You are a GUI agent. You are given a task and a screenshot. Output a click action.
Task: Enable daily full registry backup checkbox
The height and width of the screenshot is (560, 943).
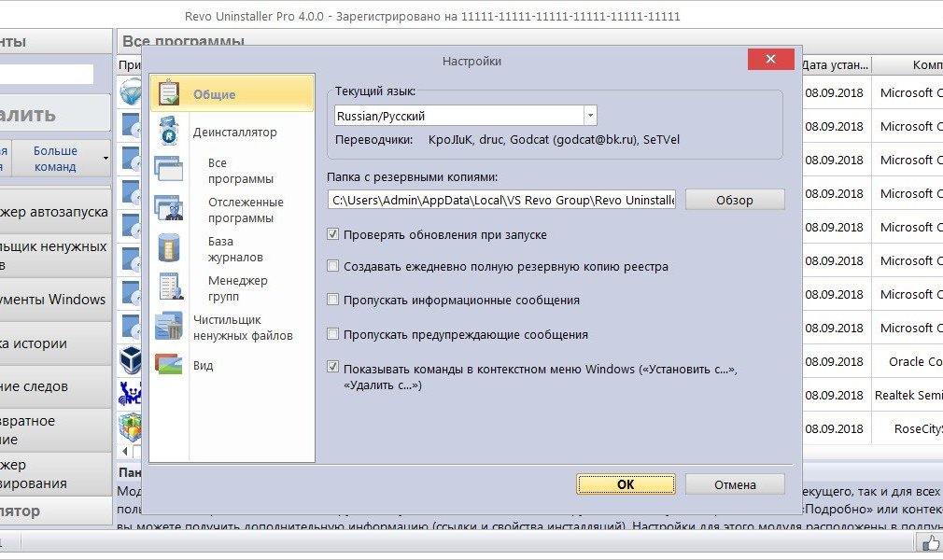332,266
